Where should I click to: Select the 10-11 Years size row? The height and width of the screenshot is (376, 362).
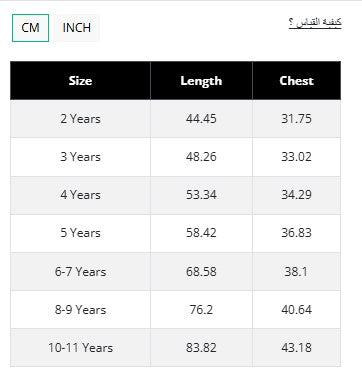pos(175,348)
